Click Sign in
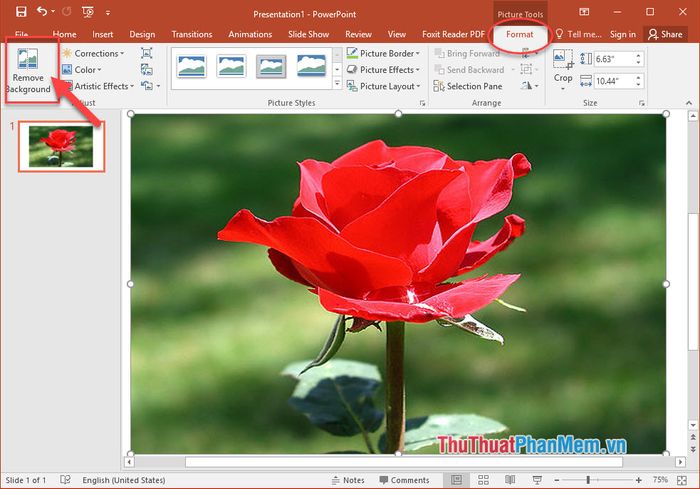The image size is (700, 489). point(622,34)
